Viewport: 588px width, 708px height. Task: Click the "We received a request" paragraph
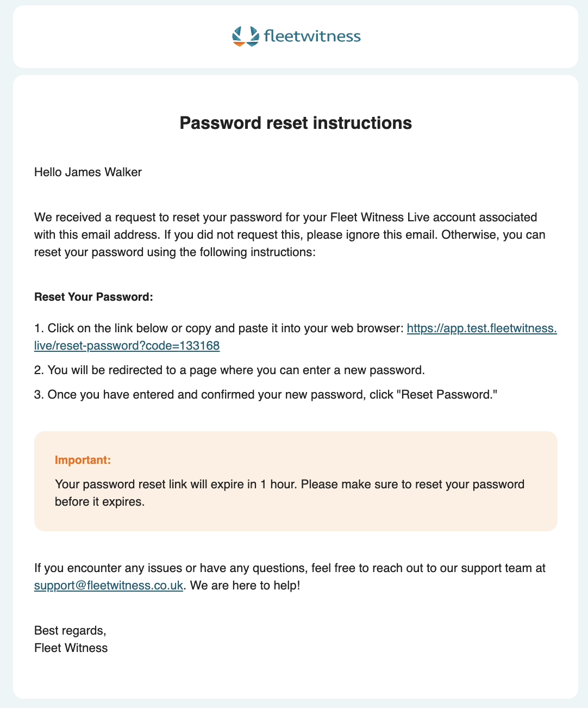coord(285,218)
